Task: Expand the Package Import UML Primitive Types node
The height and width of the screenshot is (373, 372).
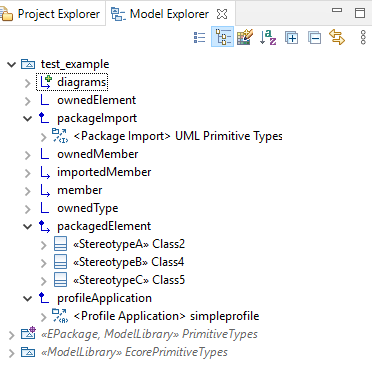Action: (44, 137)
